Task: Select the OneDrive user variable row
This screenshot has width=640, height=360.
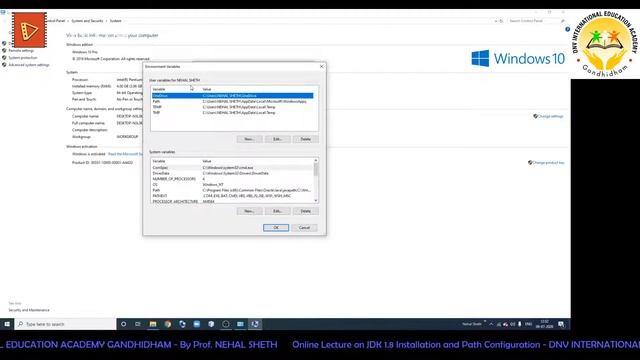Action: [233, 96]
